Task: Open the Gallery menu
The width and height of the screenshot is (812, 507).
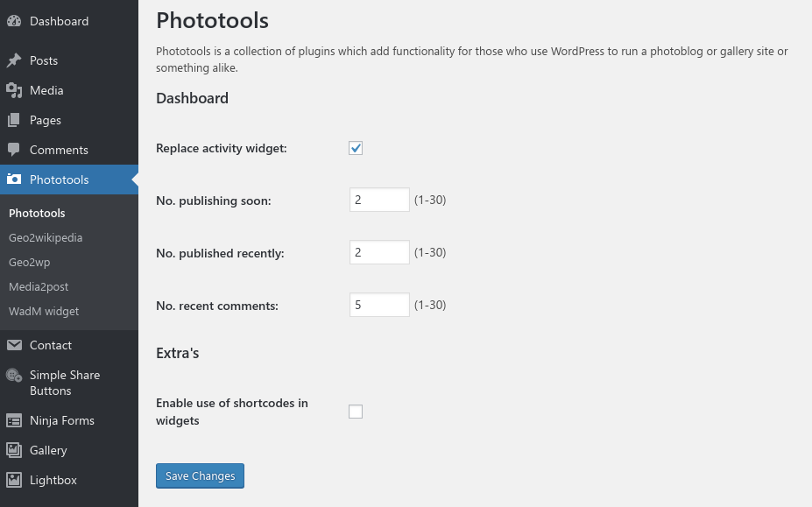Action: coord(69,451)
